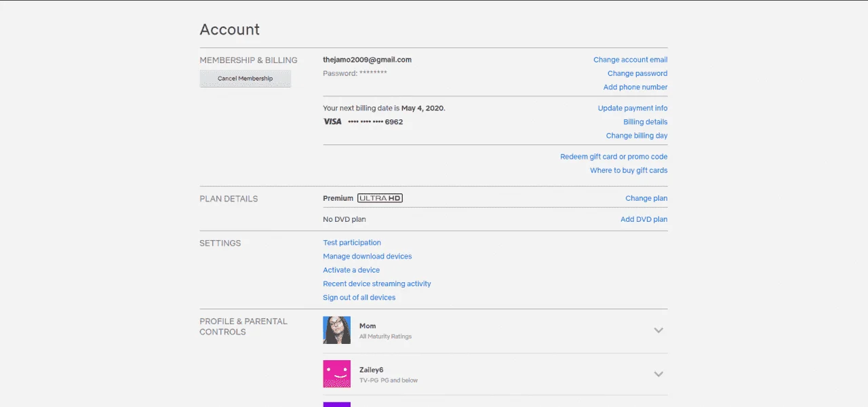View Billing details link
This screenshot has width=868, height=407.
[646, 122]
